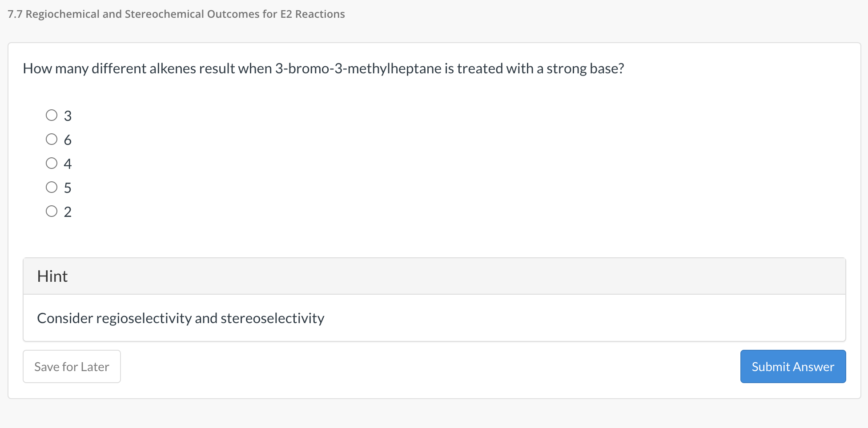
Task: Click the Save for Later button
Action: click(72, 367)
